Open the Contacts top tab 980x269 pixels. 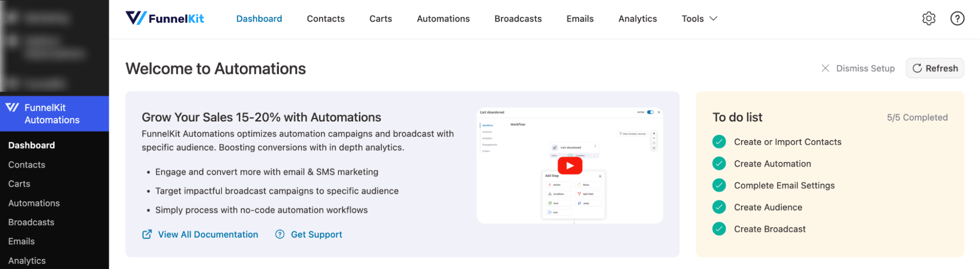(326, 19)
